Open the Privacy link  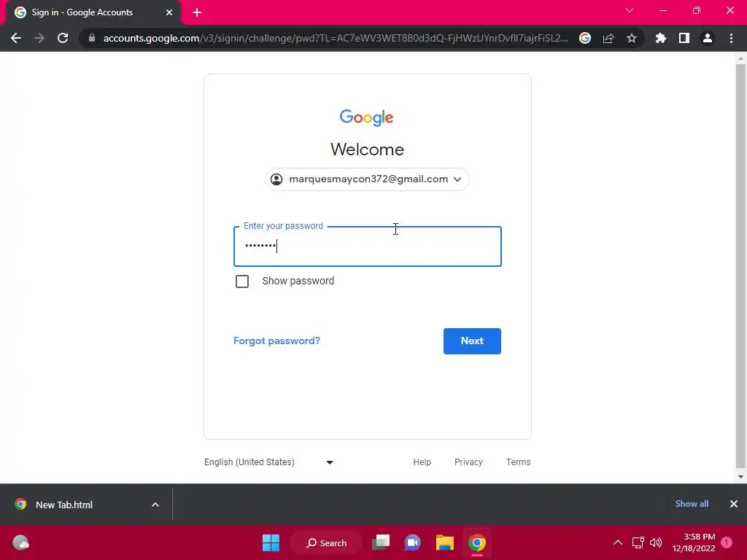(468, 462)
